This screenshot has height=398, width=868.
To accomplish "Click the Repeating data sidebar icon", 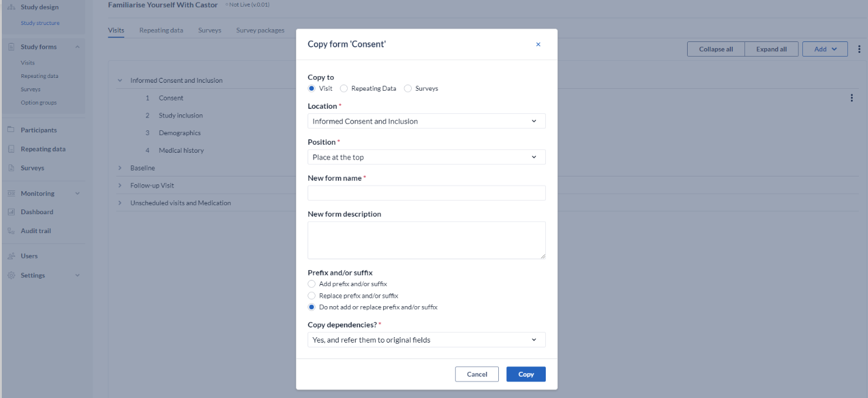I will pyautogui.click(x=11, y=149).
